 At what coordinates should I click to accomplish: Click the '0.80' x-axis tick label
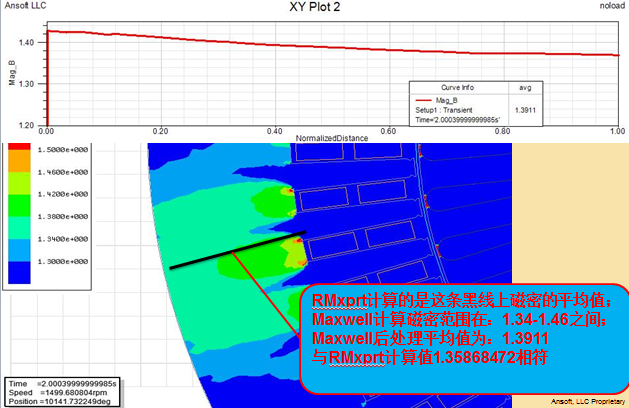coord(502,131)
